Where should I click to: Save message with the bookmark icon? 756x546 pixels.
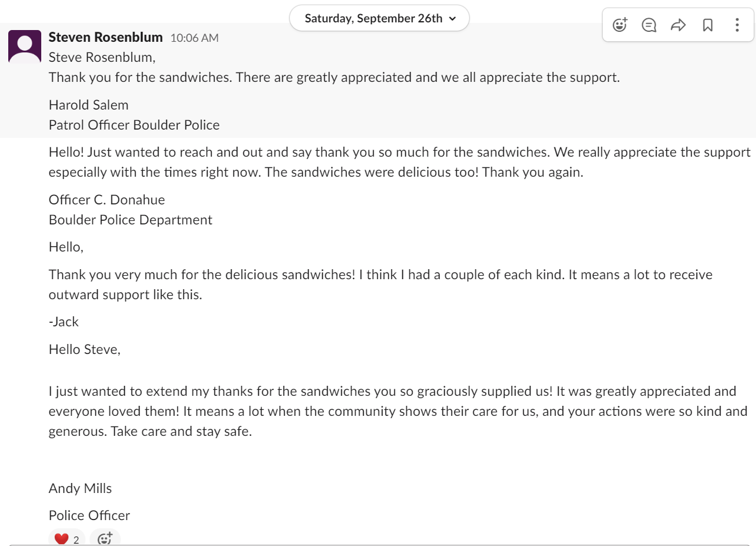pos(708,25)
